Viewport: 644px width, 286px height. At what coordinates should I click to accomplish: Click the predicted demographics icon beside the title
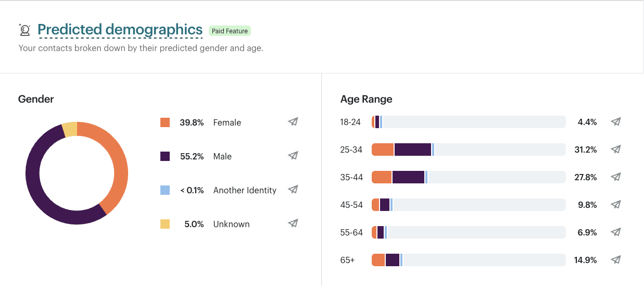(x=24, y=30)
